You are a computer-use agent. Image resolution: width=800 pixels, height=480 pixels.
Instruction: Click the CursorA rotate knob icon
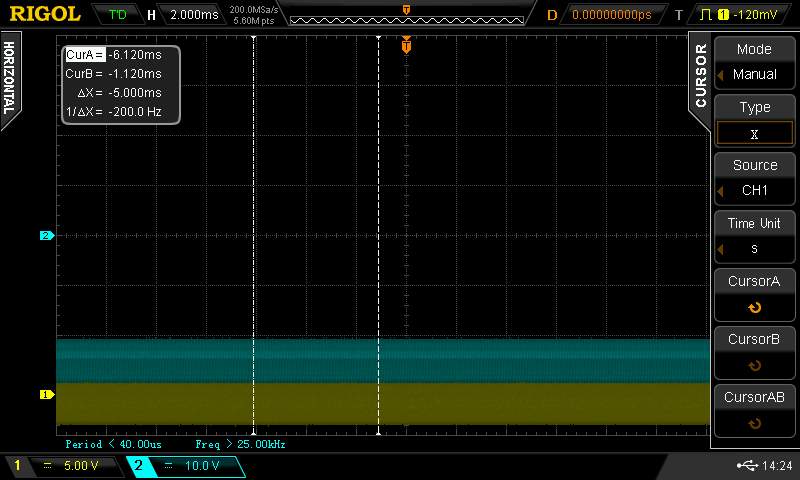(754, 308)
